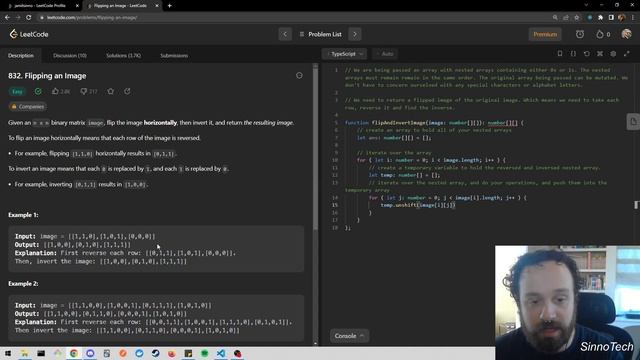
Task: Open Visual Studio Code from the taskbar
Action: [x=221, y=353]
